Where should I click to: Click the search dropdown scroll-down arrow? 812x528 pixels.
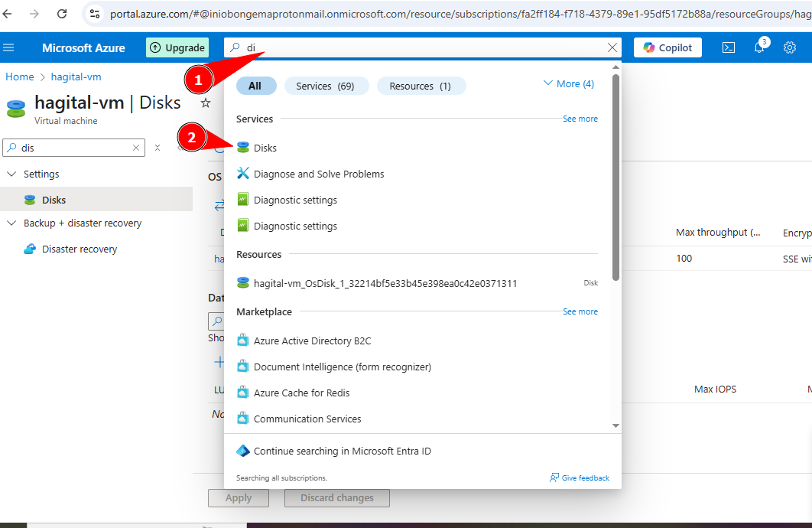(615, 426)
